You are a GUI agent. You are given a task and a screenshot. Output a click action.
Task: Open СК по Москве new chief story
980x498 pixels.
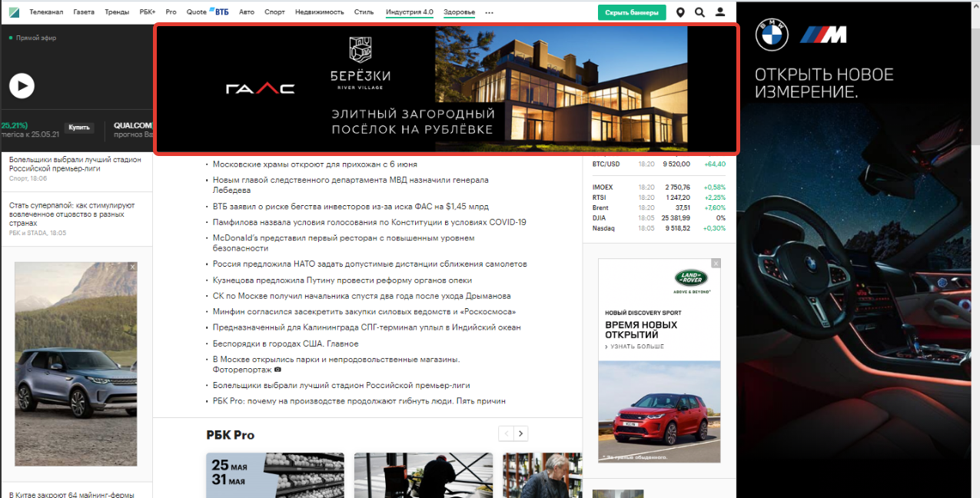coord(361,296)
